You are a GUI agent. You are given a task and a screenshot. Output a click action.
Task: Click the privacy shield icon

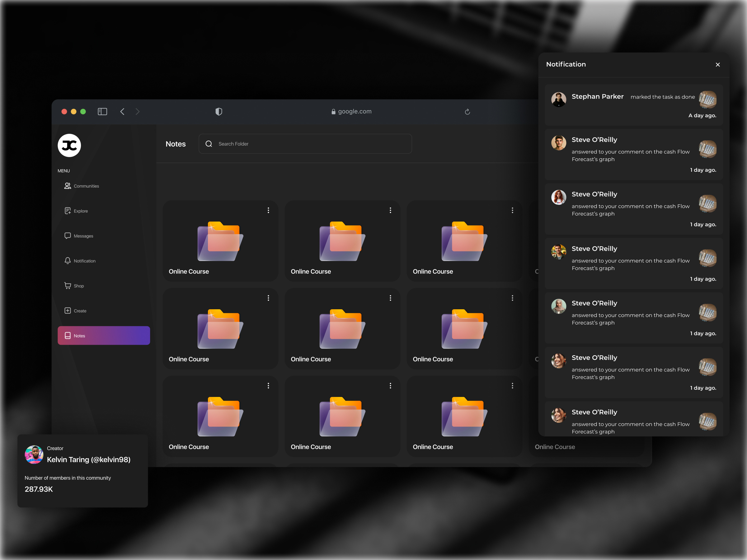[x=219, y=112]
